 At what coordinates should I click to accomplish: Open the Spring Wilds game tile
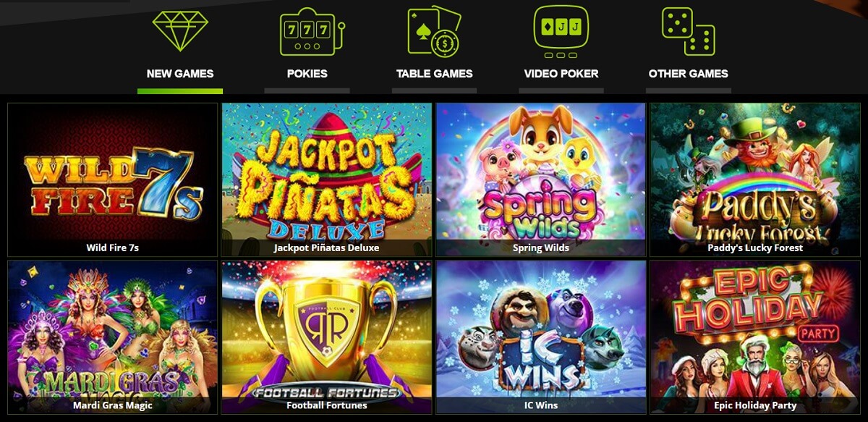coord(541,180)
